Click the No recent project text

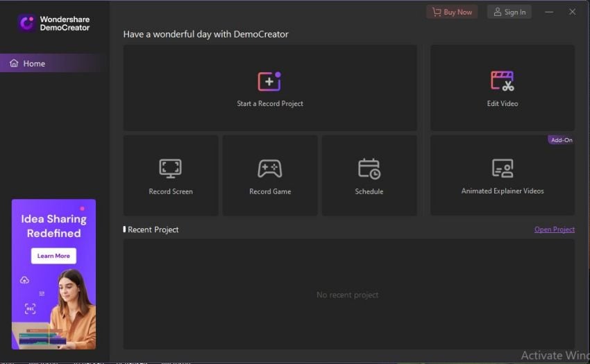(x=347, y=295)
